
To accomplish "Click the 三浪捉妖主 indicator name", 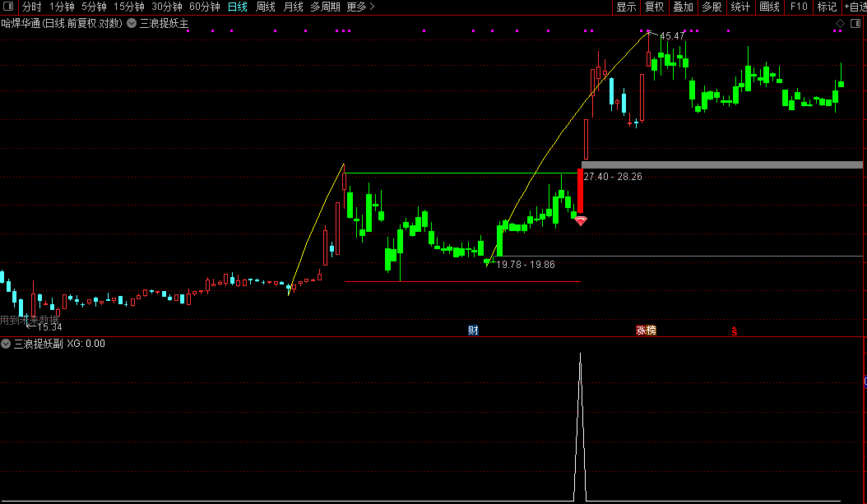I will 165,23.
